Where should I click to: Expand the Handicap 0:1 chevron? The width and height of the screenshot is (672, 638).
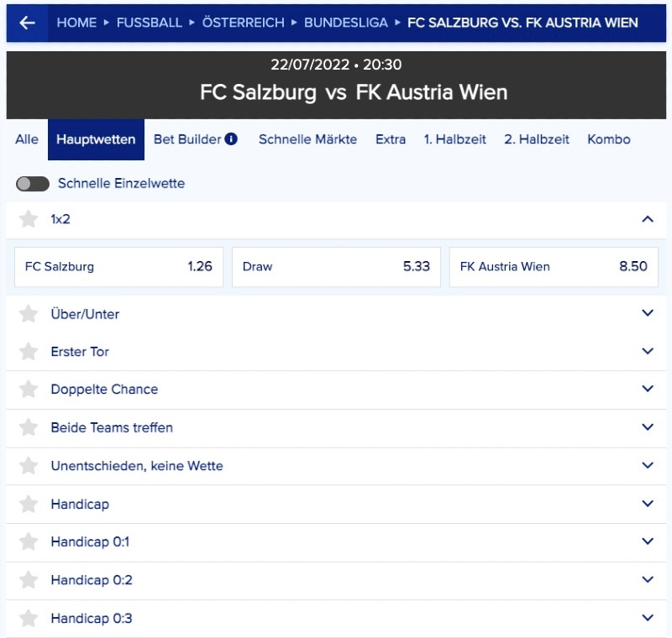pos(648,541)
